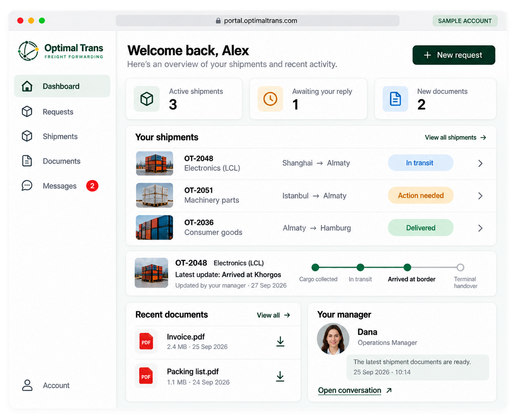Click the Awaiting your reply clock icon
The width and height of the screenshot is (515, 420).
[x=270, y=99]
